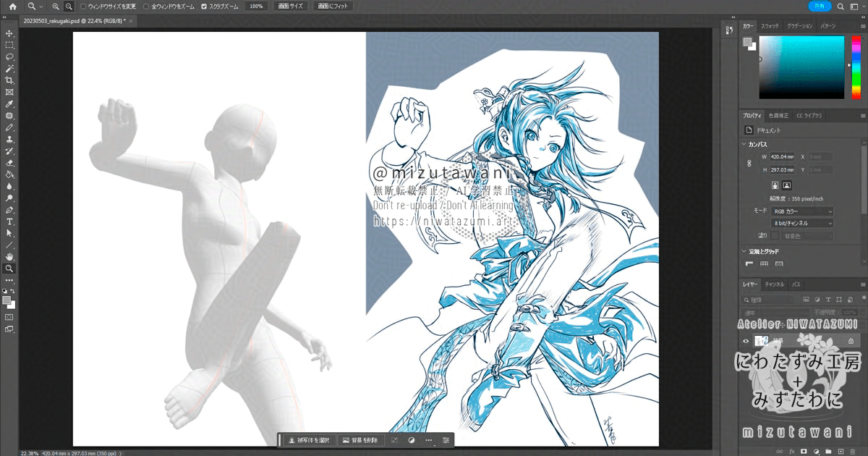
Task: Select the Eyedropper tool
Action: 9,104
